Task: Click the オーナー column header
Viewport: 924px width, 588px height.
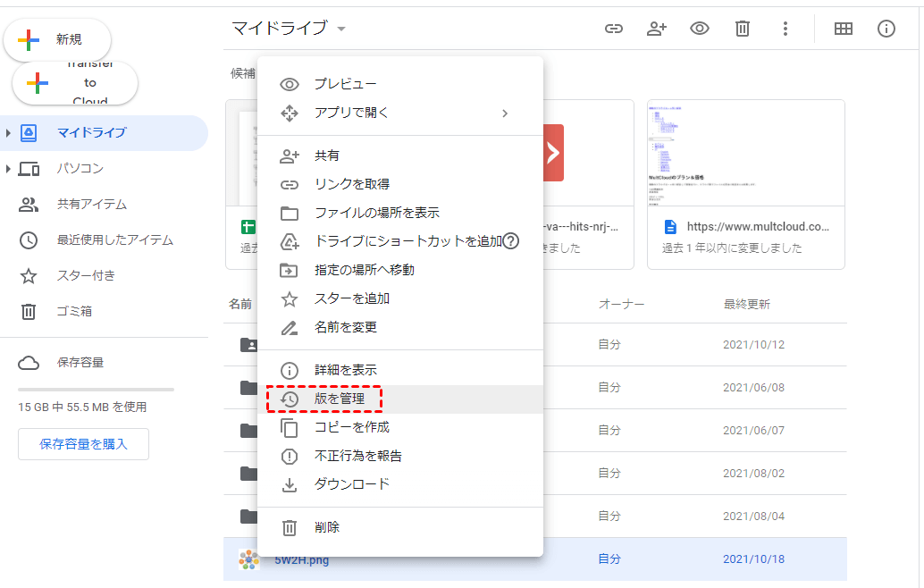Action: click(621, 305)
